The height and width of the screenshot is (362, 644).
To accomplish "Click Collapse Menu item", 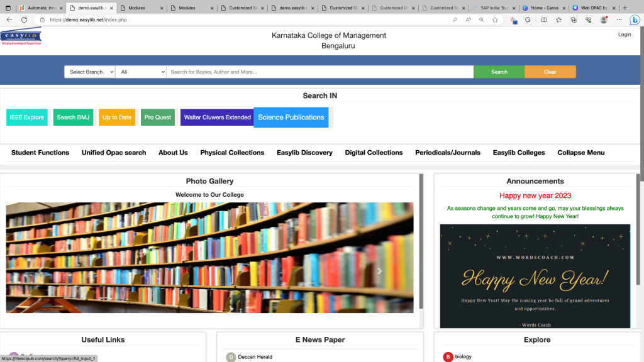I will (580, 153).
